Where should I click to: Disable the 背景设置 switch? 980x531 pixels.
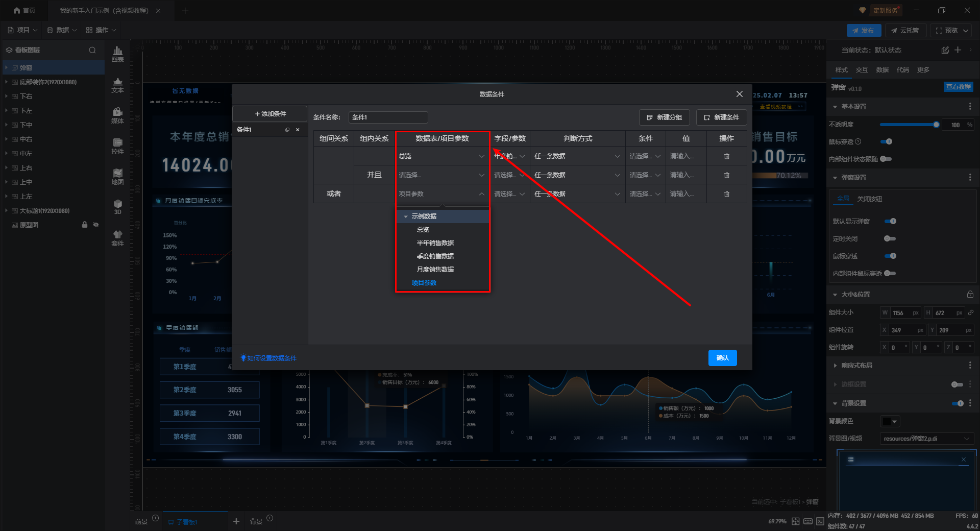pos(958,403)
